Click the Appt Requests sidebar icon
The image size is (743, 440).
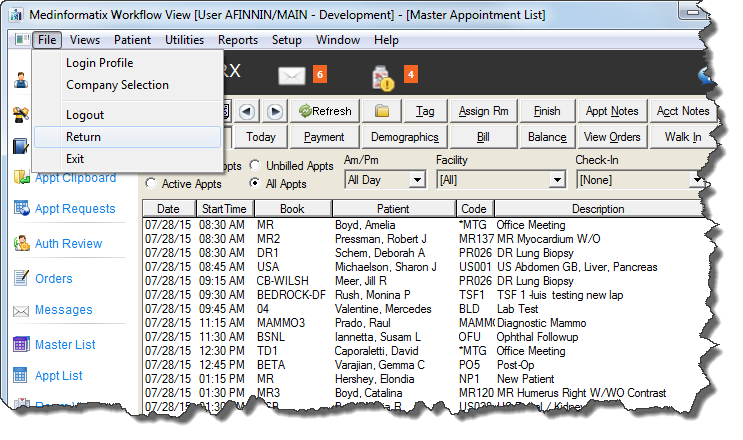pos(21,209)
